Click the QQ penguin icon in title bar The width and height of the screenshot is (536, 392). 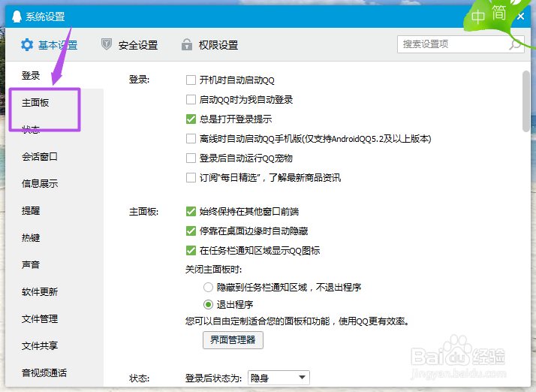pyautogui.click(x=17, y=16)
